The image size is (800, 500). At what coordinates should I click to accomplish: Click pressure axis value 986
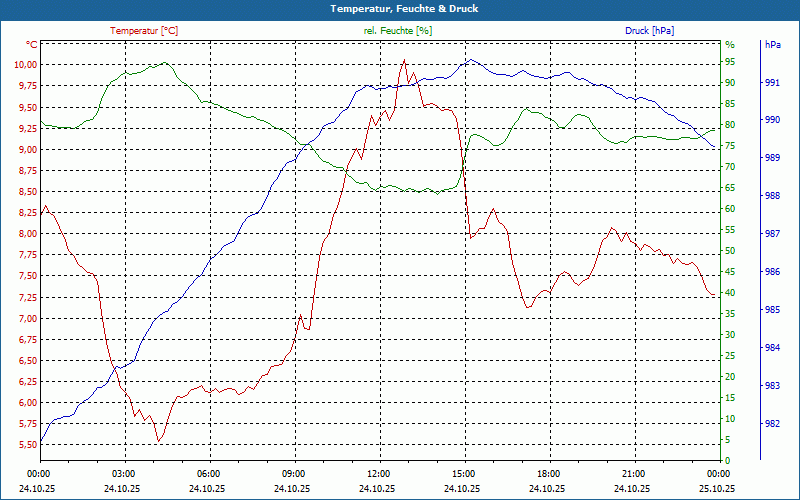tap(772, 272)
